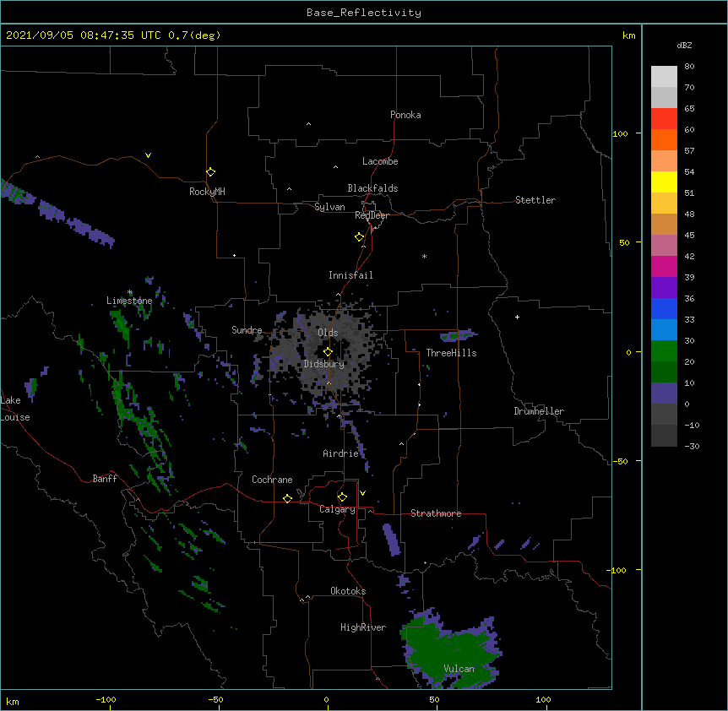The image size is (728, 711).
Task: Click the 2021/09/05 08:47:35 UTC timestamp
Action: coord(113,35)
